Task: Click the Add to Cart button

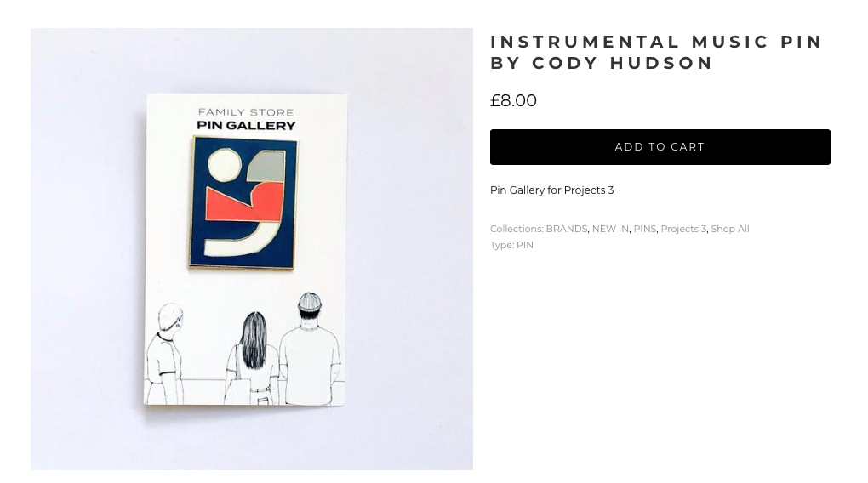Action: (x=660, y=147)
